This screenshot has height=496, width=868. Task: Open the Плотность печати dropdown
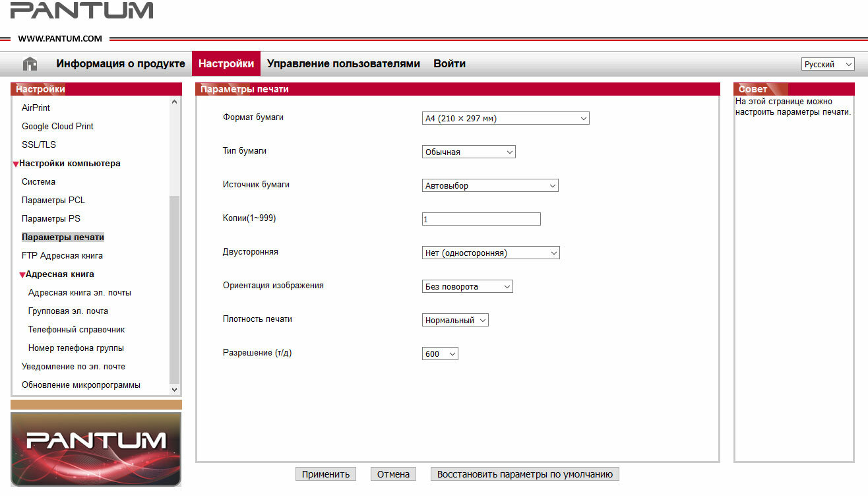coord(455,321)
